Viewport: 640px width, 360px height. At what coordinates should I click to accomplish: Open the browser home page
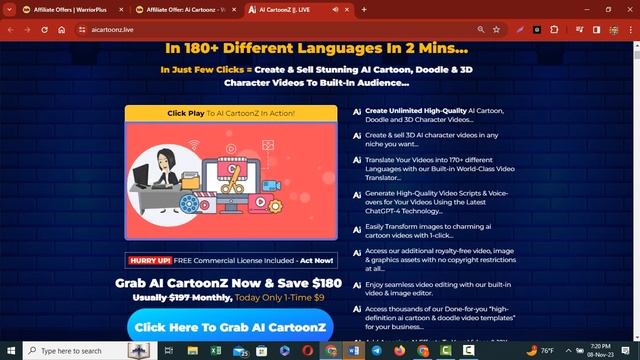(x=62, y=30)
